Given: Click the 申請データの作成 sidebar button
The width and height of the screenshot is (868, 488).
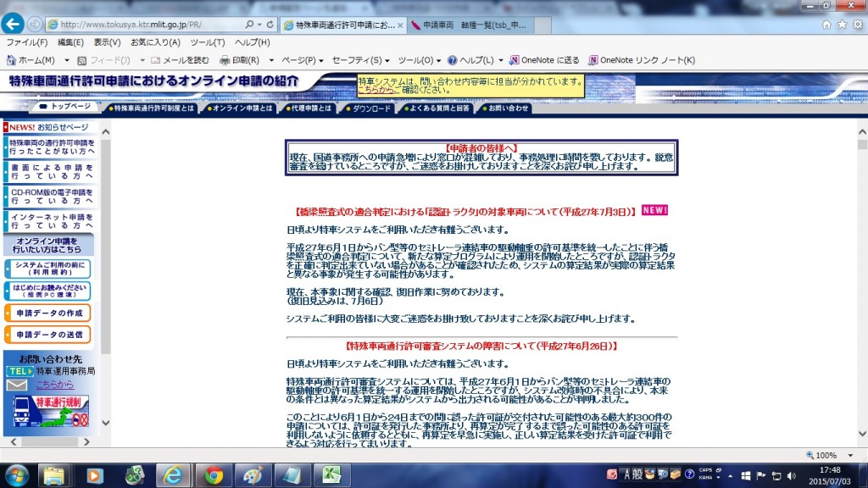Looking at the screenshot, I should [x=49, y=312].
